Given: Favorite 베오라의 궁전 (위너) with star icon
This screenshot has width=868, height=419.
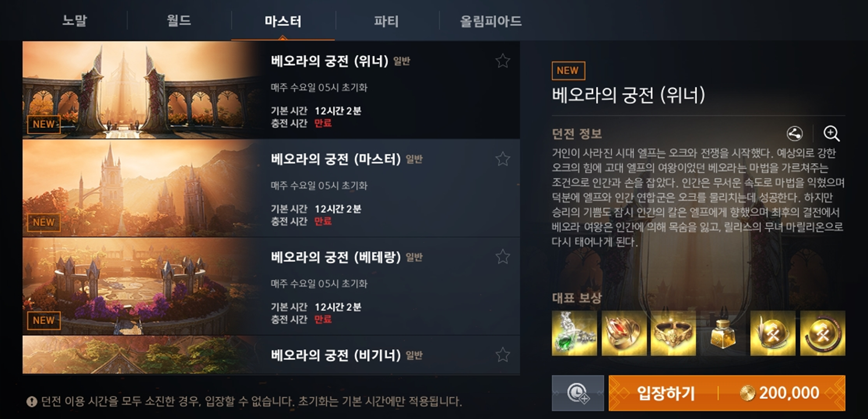Looking at the screenshot, I should point(502,61).
